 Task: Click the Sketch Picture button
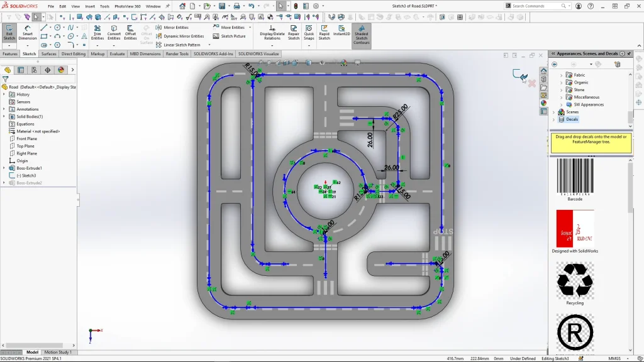[230, 36]
